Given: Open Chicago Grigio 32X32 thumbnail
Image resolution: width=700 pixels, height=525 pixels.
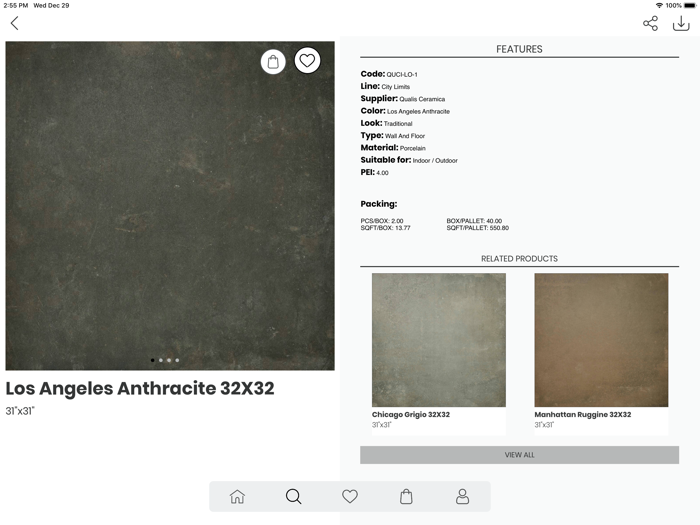Looking at the screenshot, I should point(439,340).
